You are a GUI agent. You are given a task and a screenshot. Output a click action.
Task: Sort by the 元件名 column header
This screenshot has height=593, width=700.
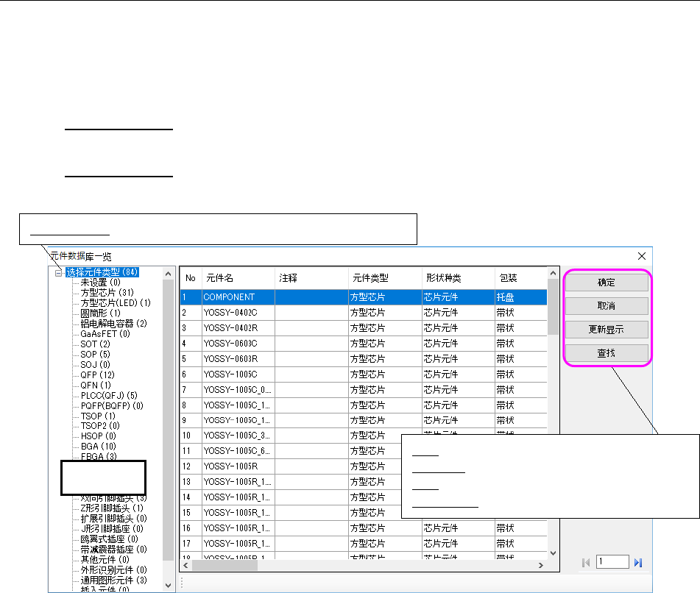coord(238,278)
